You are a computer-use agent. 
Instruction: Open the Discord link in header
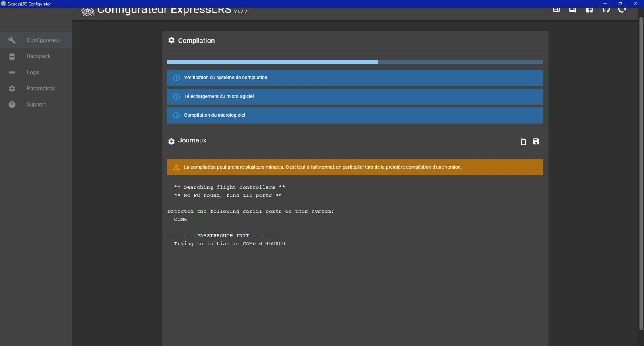tap(572, 10)
